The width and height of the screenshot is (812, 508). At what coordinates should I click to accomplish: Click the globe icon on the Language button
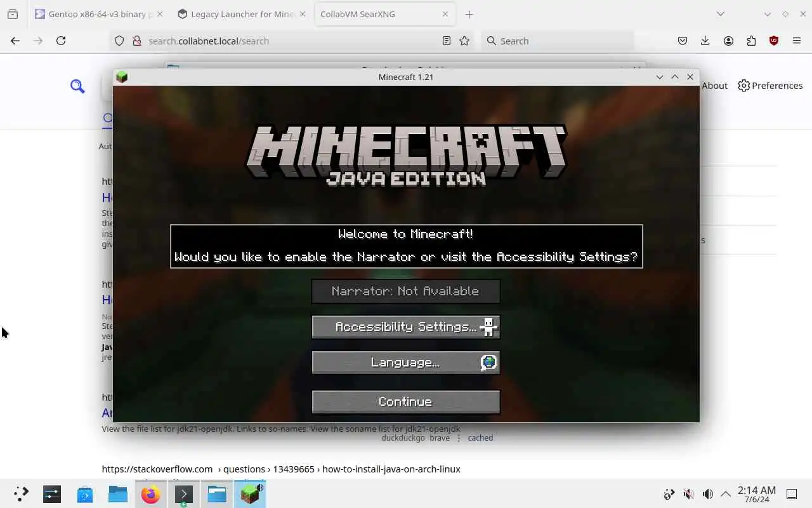click(488, 363)
